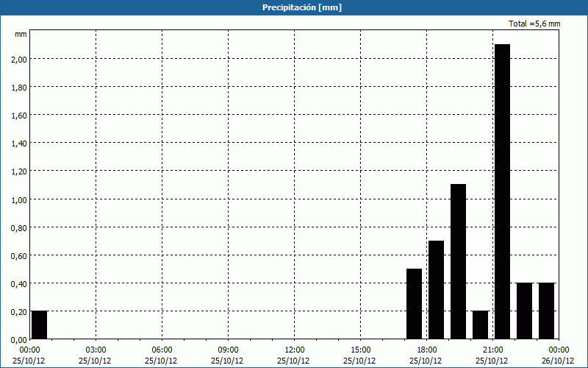Image resolution: width=588 pixels, height=368 pixels.
Task: Click the 1,00 y-axis label
Action: 19,199
